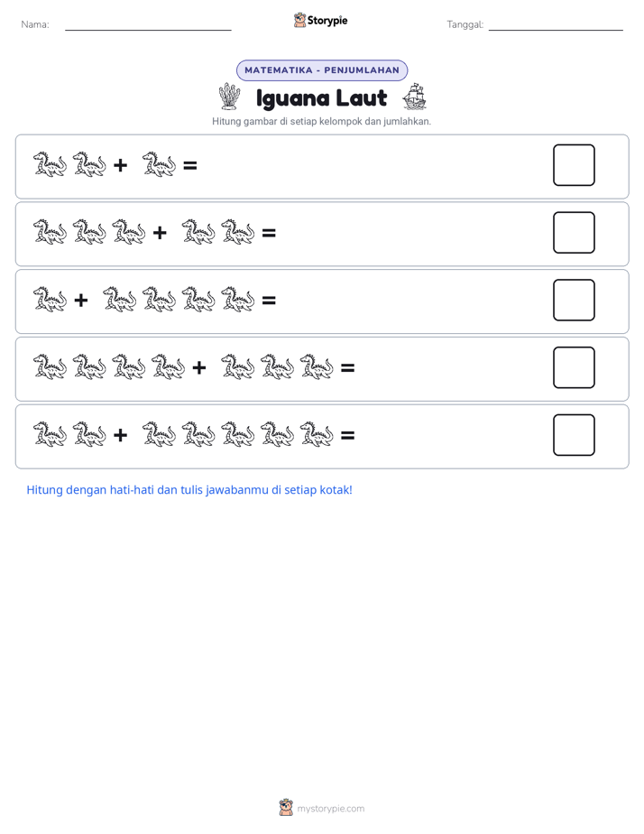Select the answer box in the second row
The height and width of the screenshot is (834, 644).
[574, 233]
